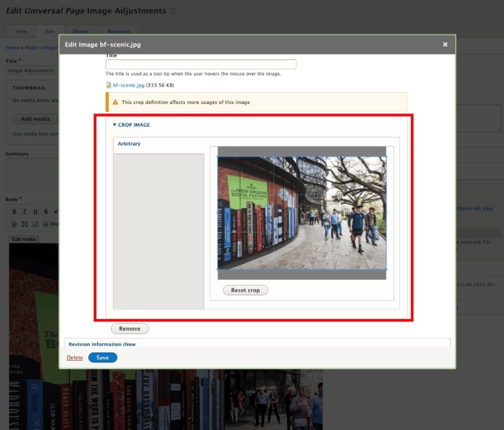Open the Delete tab

pos(81,31)
